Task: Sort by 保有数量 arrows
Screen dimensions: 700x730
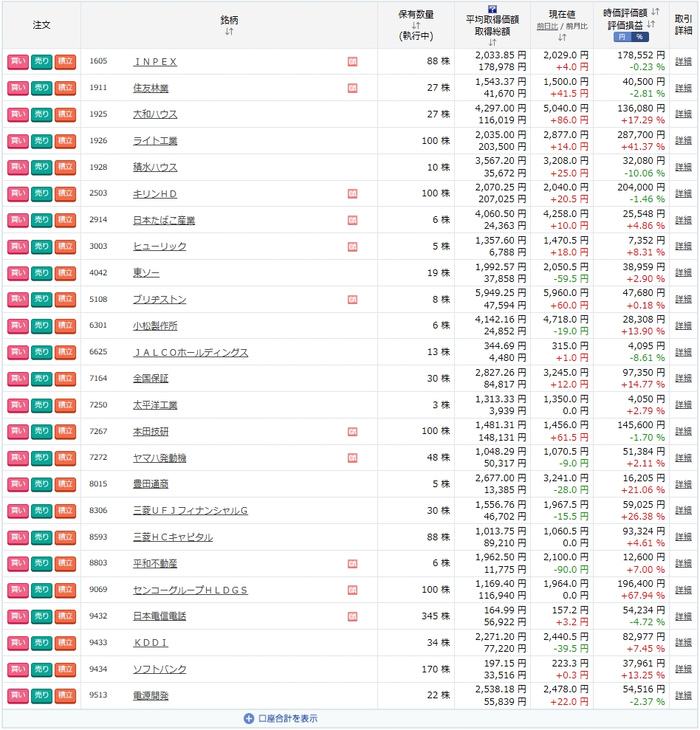Action: pos(416,26)
